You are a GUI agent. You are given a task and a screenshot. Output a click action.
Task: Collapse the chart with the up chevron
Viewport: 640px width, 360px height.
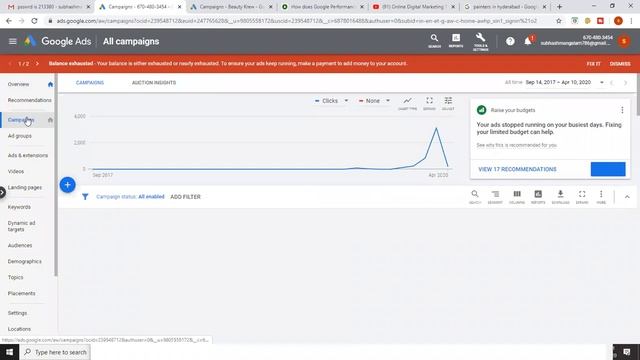pyautogui.click(x=627, y=197)
